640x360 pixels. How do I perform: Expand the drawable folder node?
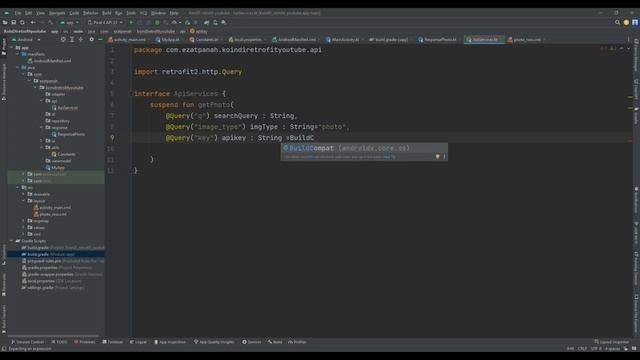coord(24,194)
